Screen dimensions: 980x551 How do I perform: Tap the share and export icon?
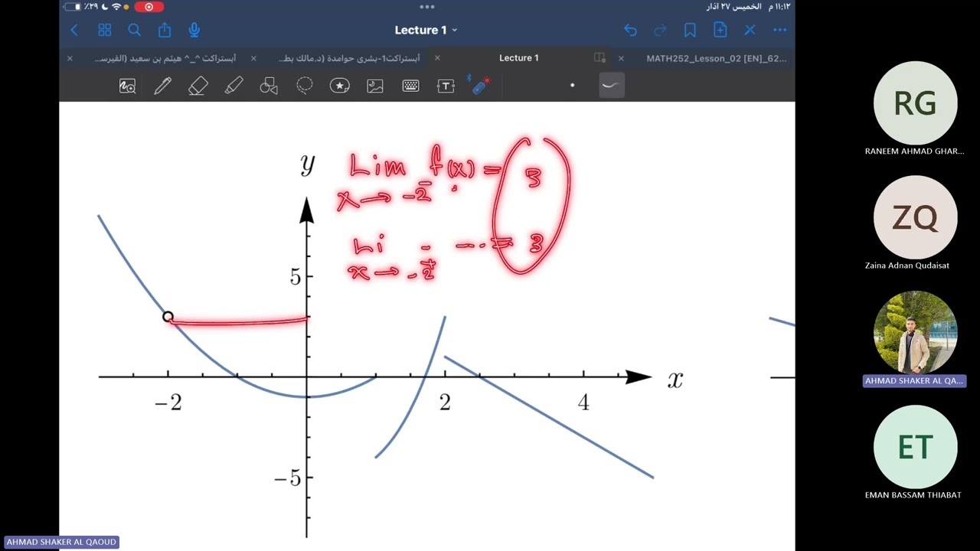[165, 30]
